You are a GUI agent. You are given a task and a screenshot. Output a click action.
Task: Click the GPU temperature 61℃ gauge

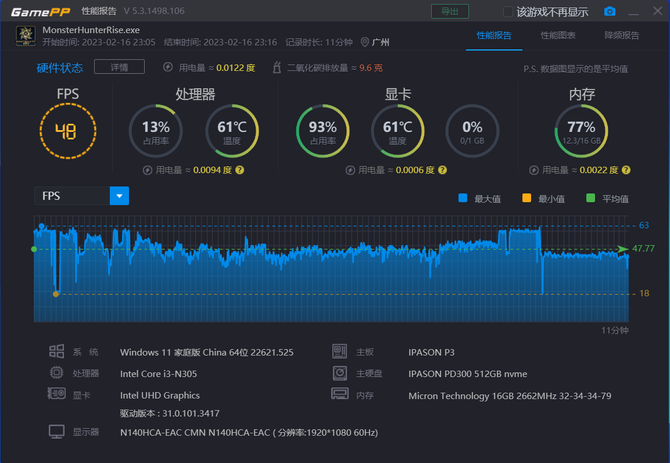(397, 131)
